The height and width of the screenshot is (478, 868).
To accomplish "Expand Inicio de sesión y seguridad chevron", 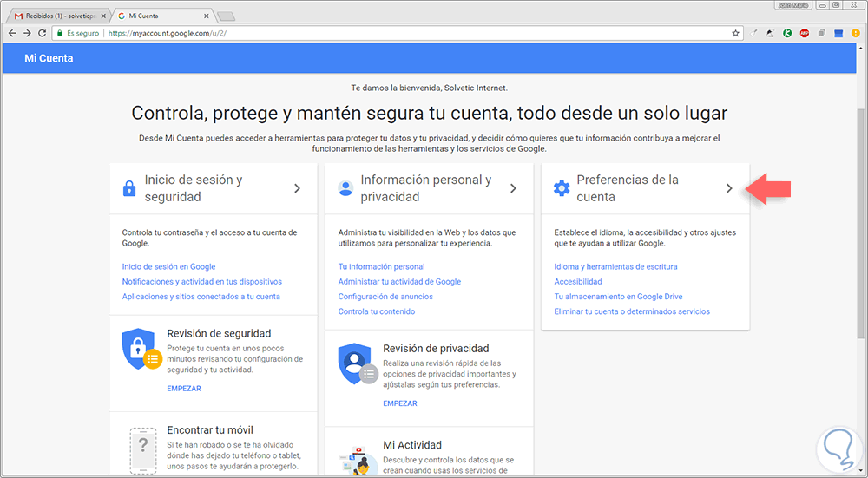I will coord(297,188).
